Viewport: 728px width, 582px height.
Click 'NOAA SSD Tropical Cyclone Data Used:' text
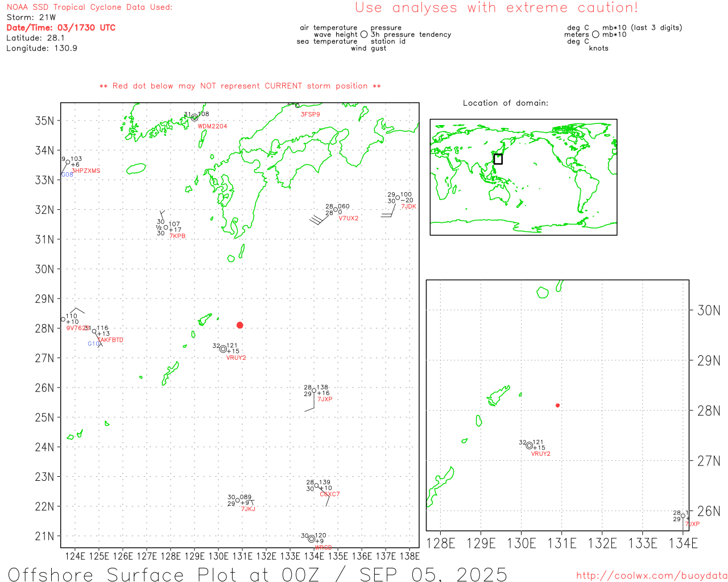coord(89,7)
